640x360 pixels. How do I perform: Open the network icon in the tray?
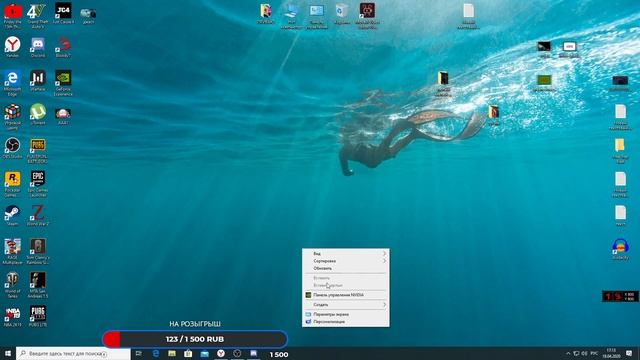[x=576, y=353]
